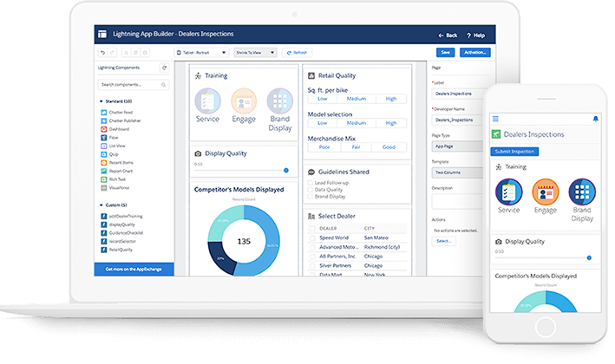This screenshot has width=615, height=364.
Task: Refresh the Lightning Components list icon
Action: click(x=165, y=68)
